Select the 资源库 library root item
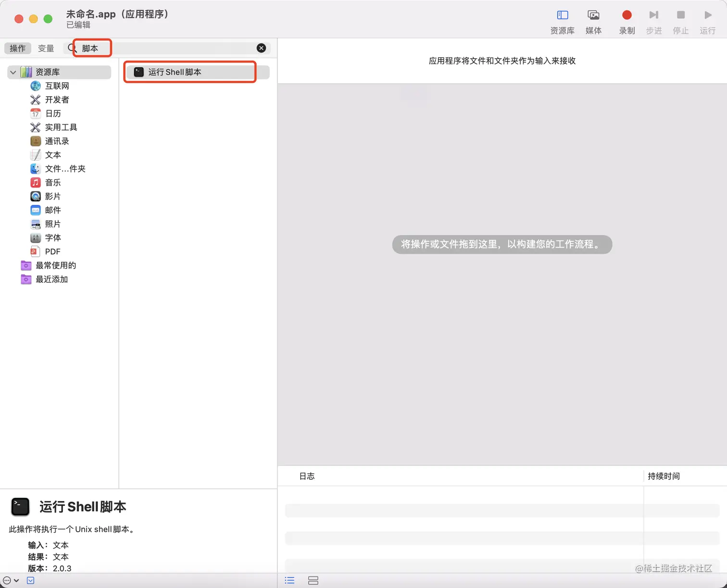Image resolution: width=727 pixels, height=588 pixels. coord(59,72)
